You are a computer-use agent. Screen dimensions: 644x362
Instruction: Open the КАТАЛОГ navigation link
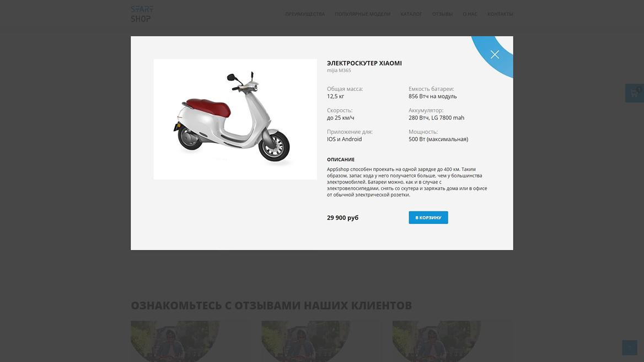click(x=411, y=14)
